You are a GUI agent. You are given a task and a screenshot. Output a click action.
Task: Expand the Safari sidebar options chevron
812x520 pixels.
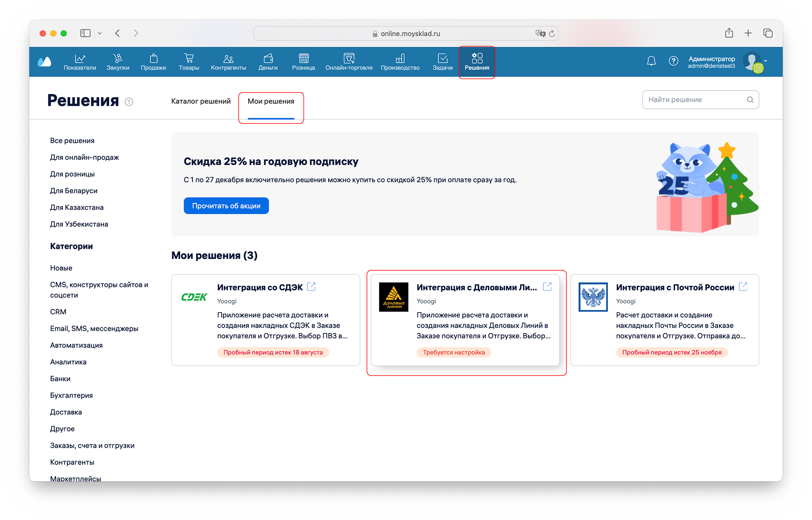pos(99,33)
